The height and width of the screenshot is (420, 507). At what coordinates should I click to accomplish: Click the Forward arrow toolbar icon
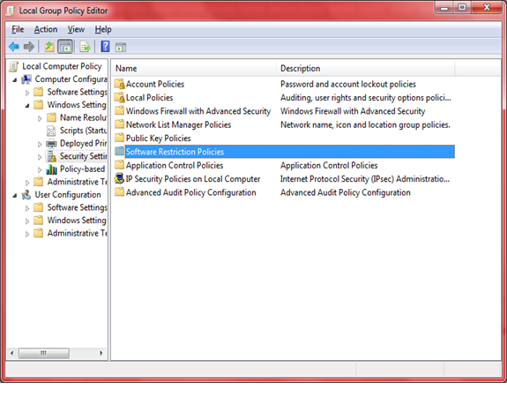[x=29, y=47]
